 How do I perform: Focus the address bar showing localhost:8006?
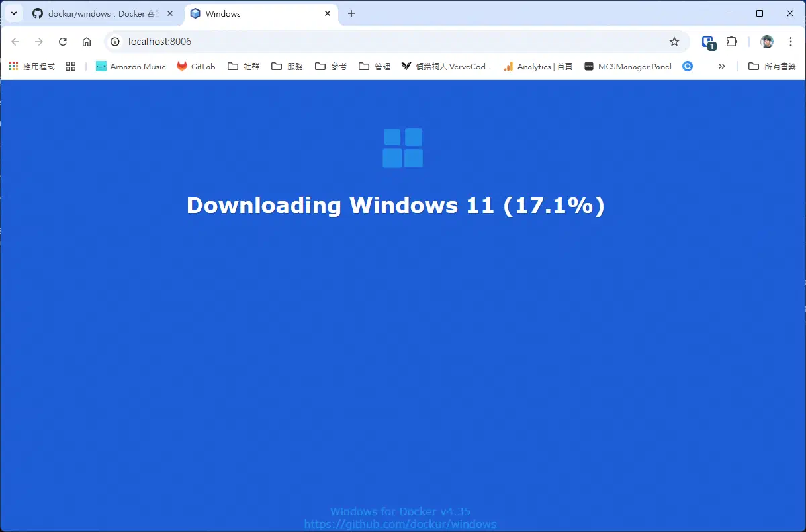[x=390, y=42]
